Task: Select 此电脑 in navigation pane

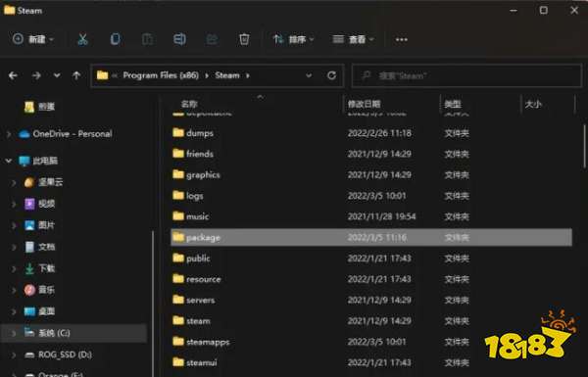Action: (45, 161)
